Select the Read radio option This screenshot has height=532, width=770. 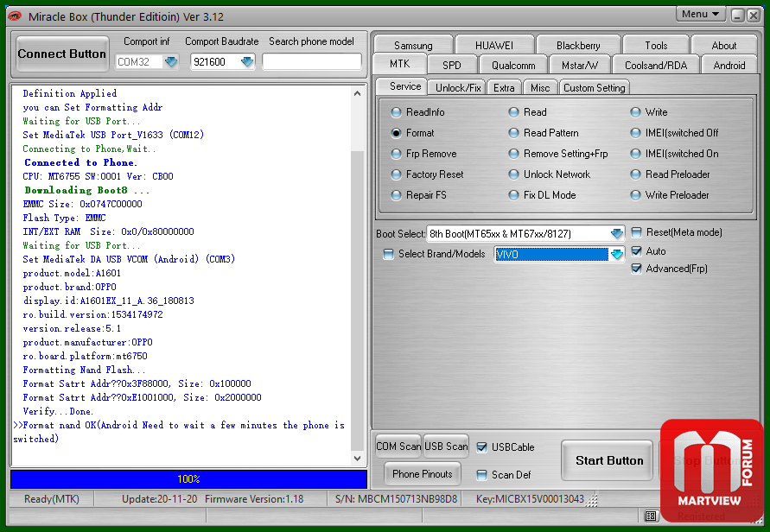click(527, 112)
